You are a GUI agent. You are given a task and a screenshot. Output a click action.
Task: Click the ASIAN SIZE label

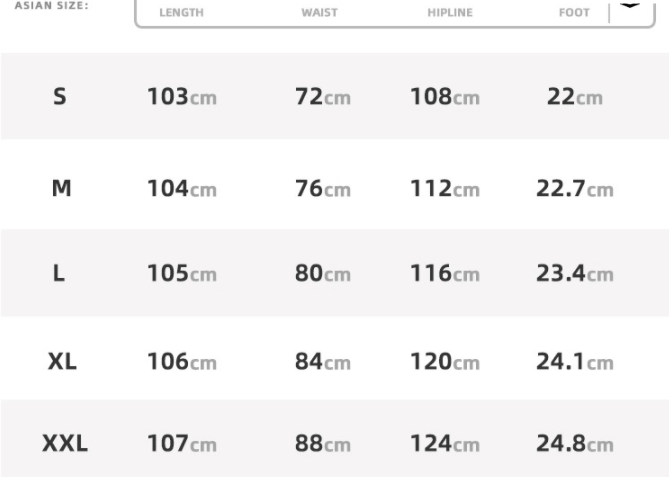(52, 6)
